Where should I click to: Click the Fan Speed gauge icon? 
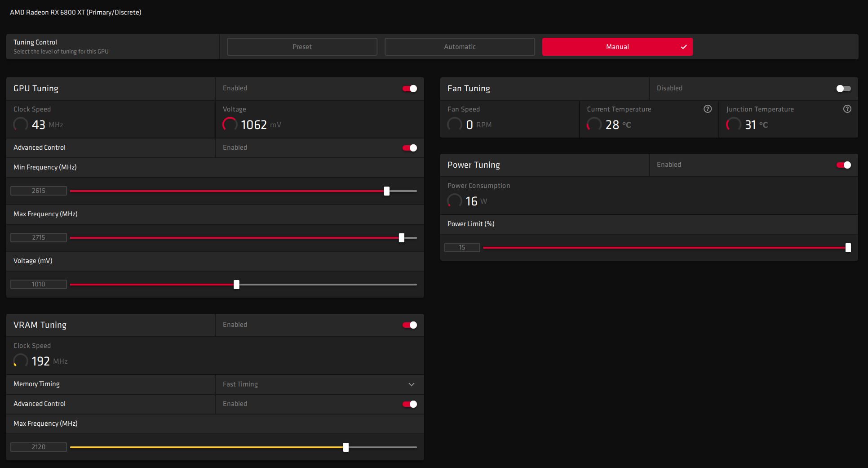(454, 124)
